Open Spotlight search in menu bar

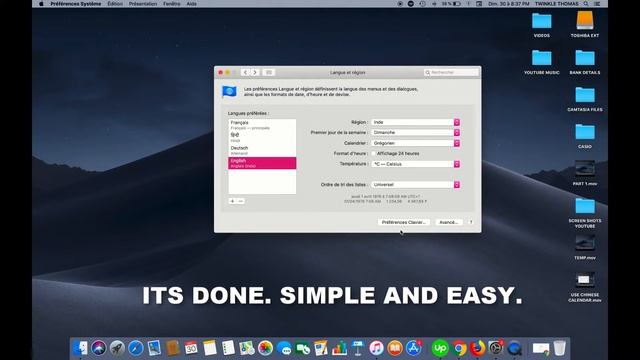tap(586, 4)
